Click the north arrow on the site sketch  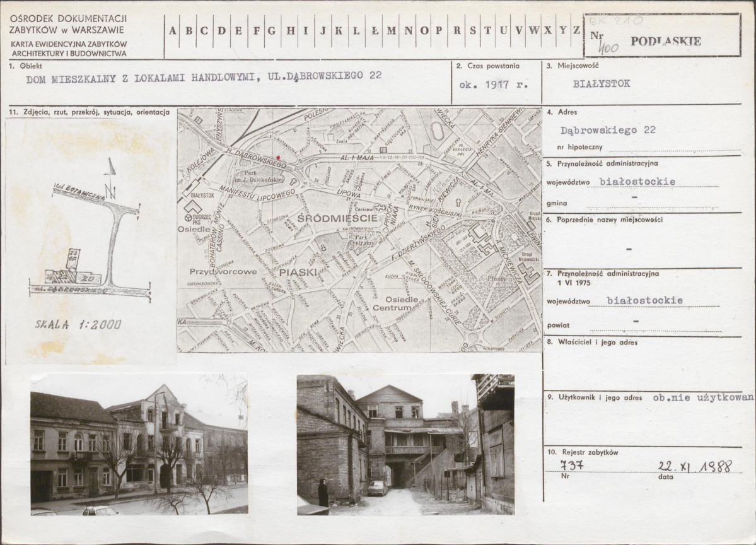pos(111,180)
